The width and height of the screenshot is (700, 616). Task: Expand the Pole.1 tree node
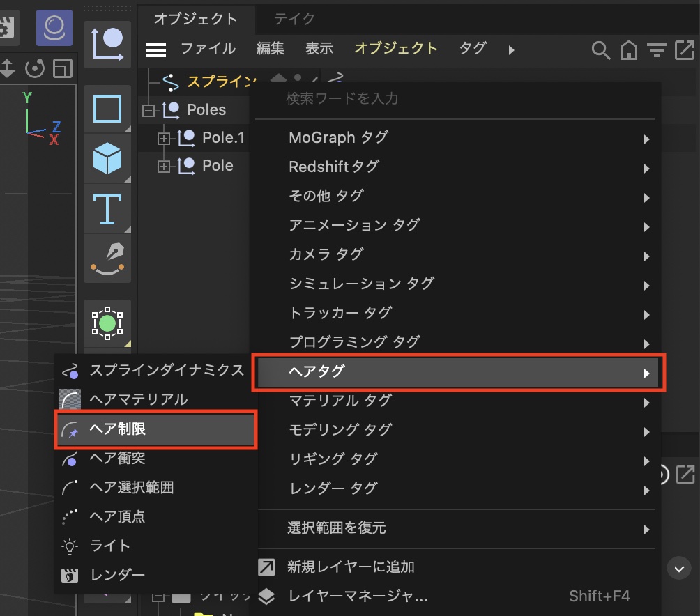coord(164,138)
